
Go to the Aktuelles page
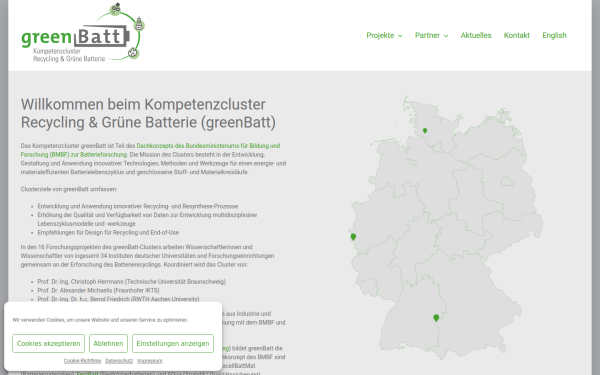click(x=476, y=35)
